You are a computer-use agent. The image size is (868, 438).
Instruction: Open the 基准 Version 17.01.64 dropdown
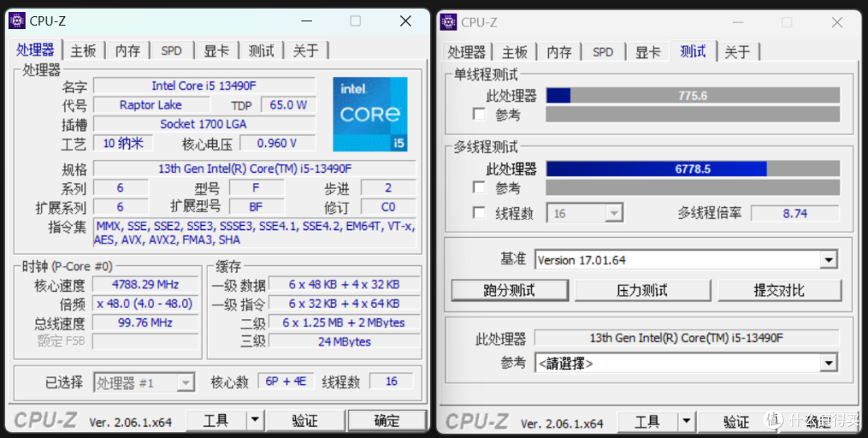(x=686, y=260)
